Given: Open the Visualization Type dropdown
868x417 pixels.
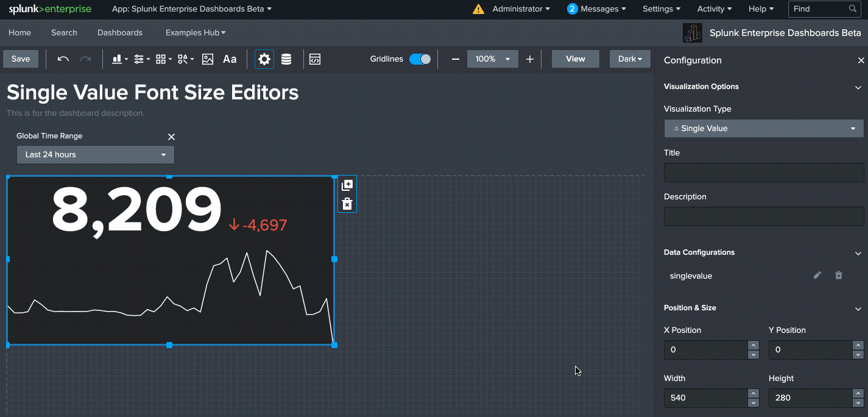Looking at the screenshot, I should coord(763,129).
